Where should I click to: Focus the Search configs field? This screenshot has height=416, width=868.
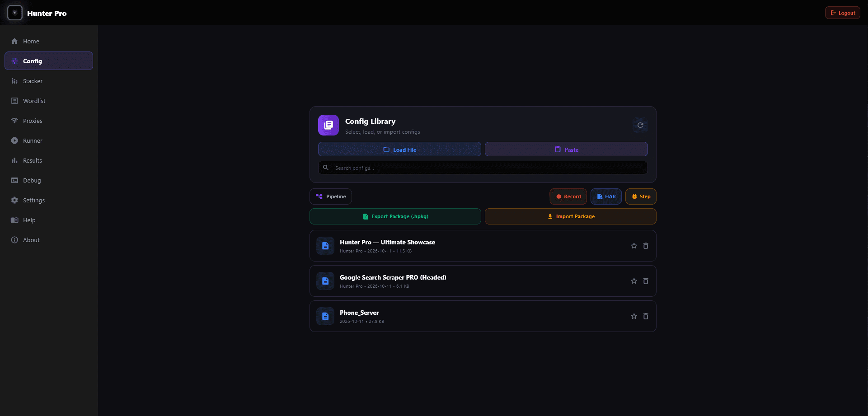[483, 168]
